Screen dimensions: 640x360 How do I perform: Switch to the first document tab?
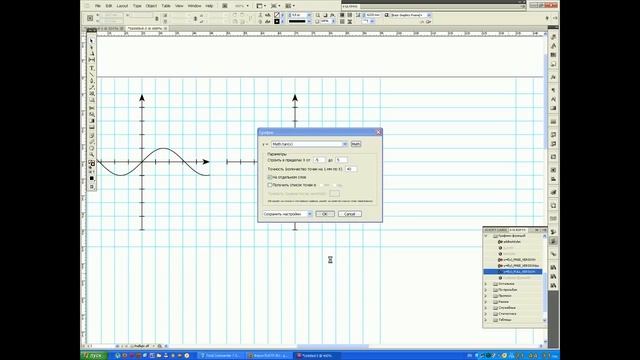tap(104, 29)
